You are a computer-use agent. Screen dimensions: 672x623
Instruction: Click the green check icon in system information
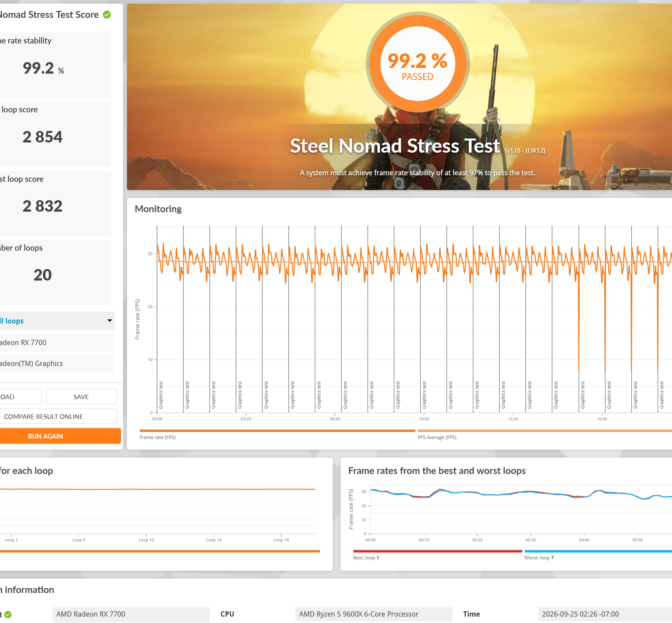click(8, 614)
